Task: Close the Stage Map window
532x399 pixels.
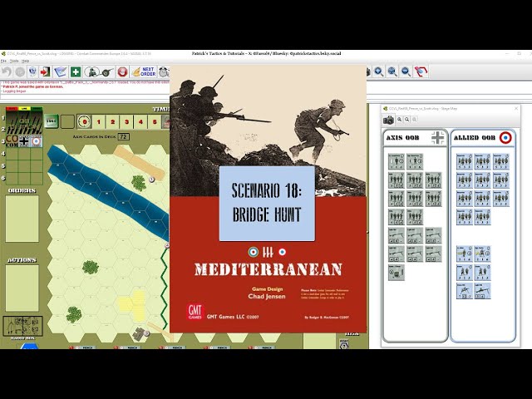Action: click(x=516, y=109)
